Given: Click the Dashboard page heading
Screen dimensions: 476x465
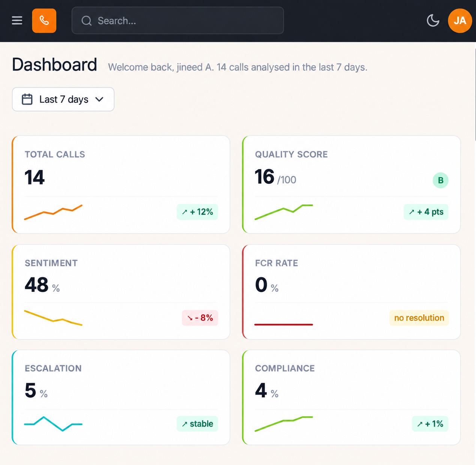Looking at the screenshot, I should click(x=55, y=65).
